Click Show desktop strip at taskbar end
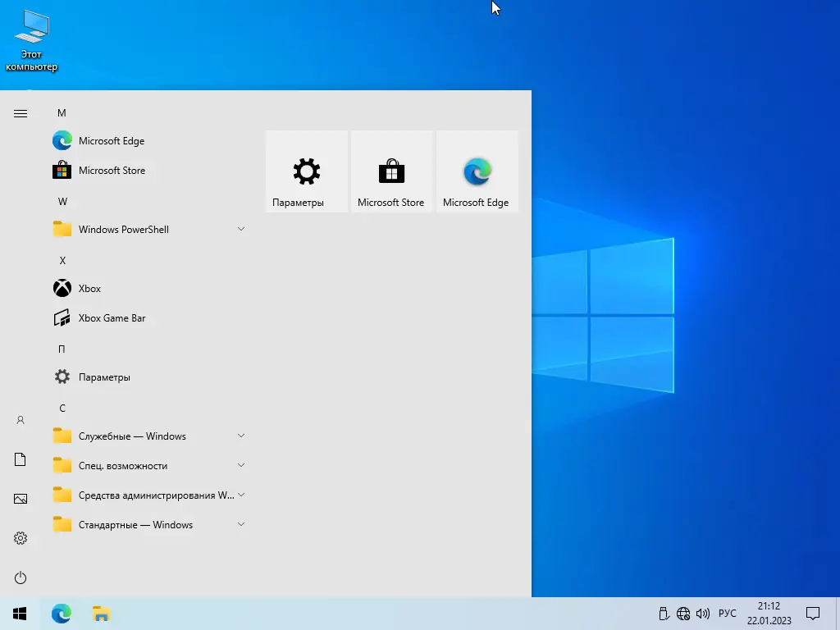This screenshot has width=840, height=630. [x=838, y=614]
